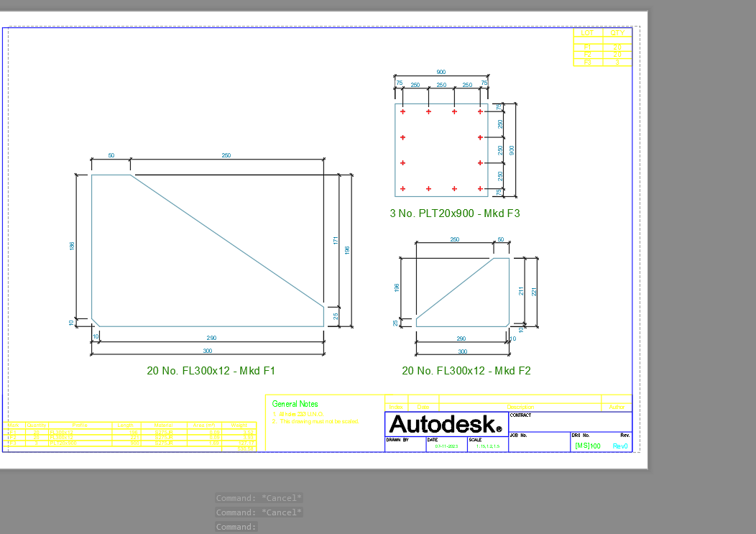Select the Autodesk logo in the title block
Screen dimensions: 756x534
coord(445,425)
